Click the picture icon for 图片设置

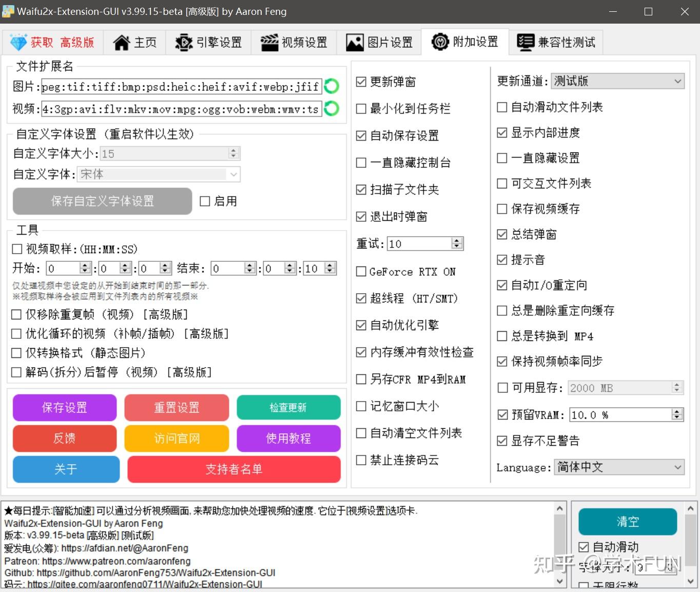(354, 42)
